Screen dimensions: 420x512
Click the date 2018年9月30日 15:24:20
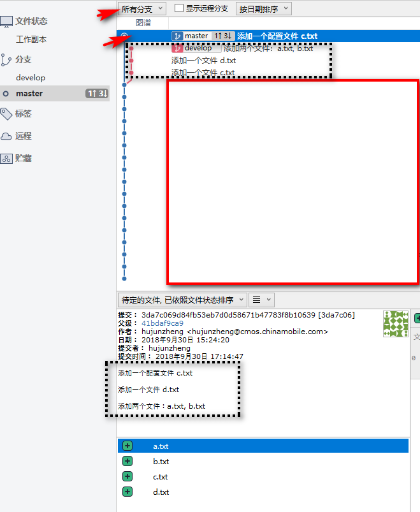coord(185,340)
